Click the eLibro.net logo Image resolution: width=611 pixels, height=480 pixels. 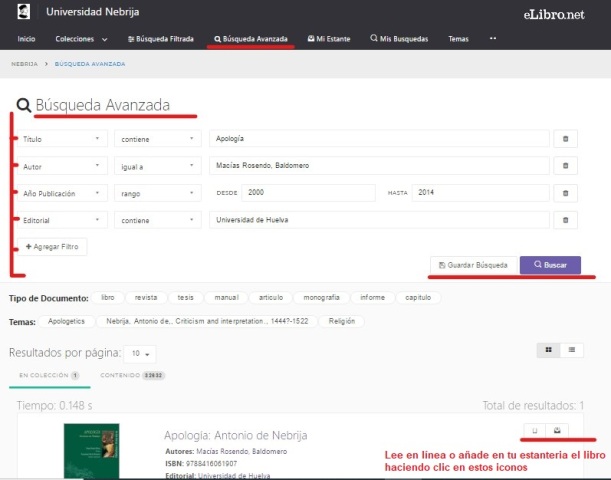[554, 15]
